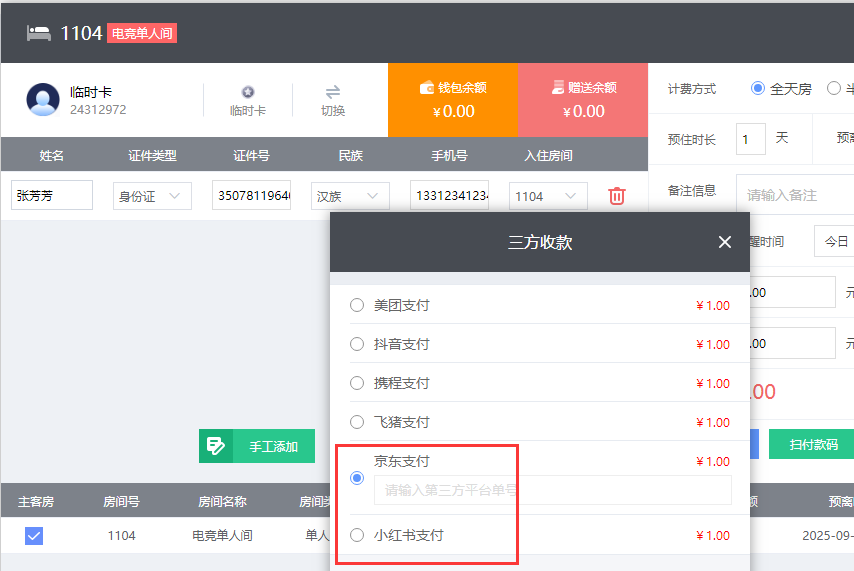Delete guest 张芳芳 with trash icon
The image size is (854, 571).
coord(617,196)
